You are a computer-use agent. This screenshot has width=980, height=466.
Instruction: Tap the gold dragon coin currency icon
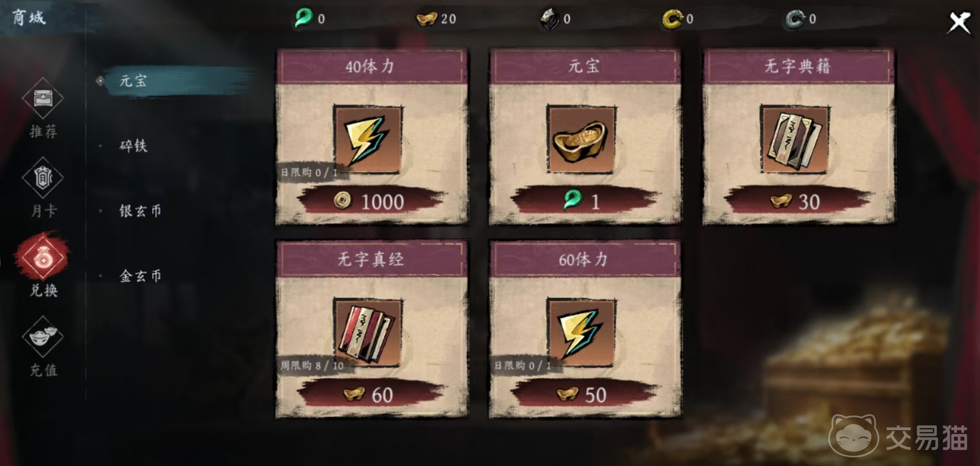click(673, 19)
